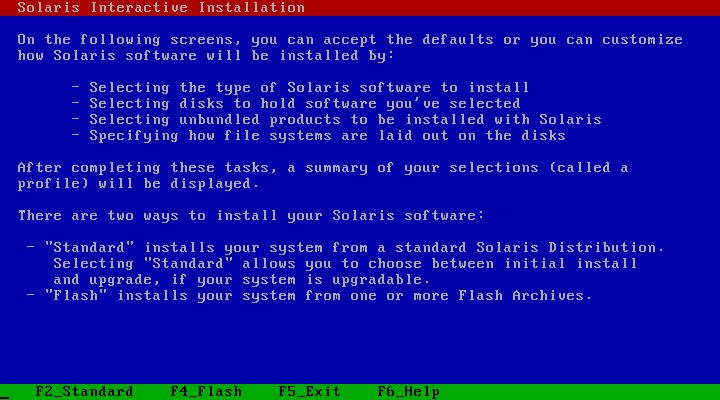The image size is (720, 400).
Task: Select F4_Flash installation option
Action: 206,391
